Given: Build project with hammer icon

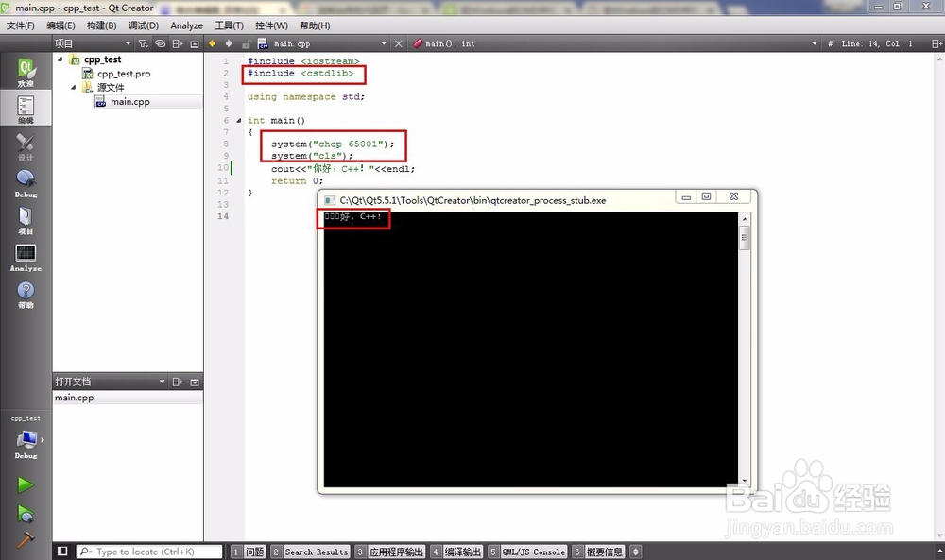Looking at the screenshot, I should (26, 539).
